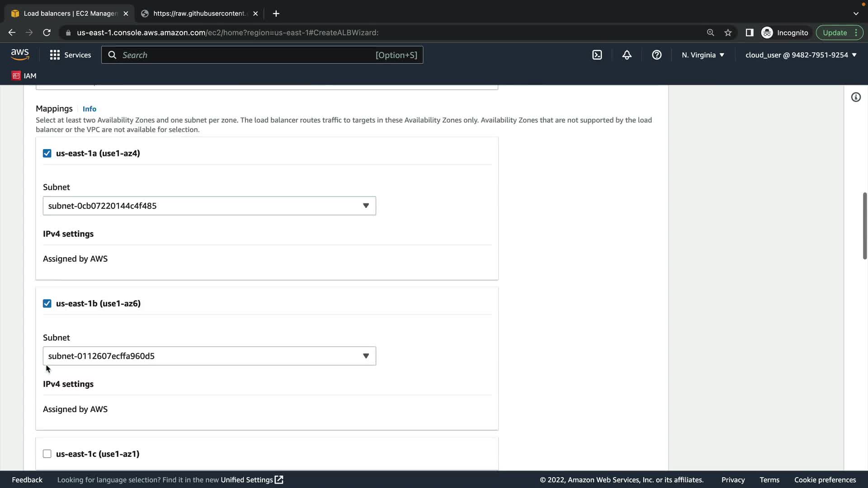
Task: Switch to the raw.githubusercontent tab
Action: (x=199, y=14)
